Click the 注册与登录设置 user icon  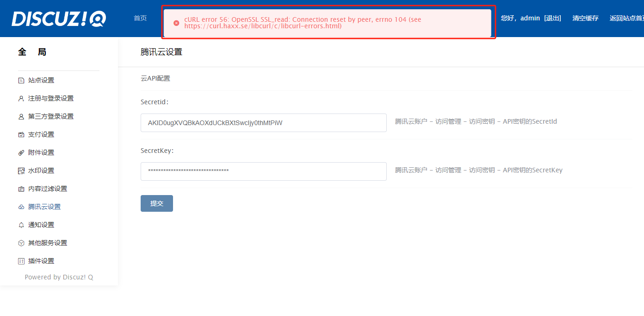tap(21, 98)
